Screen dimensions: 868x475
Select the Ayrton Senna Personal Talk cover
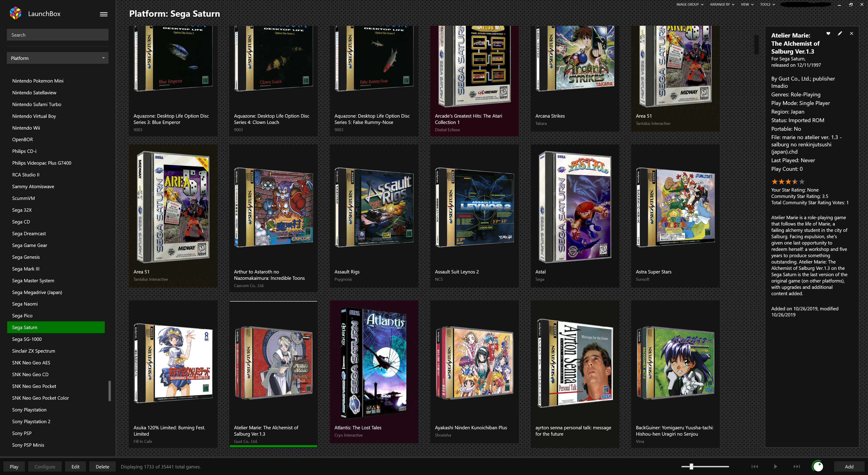pyautogui.click(x=575, y=363)
